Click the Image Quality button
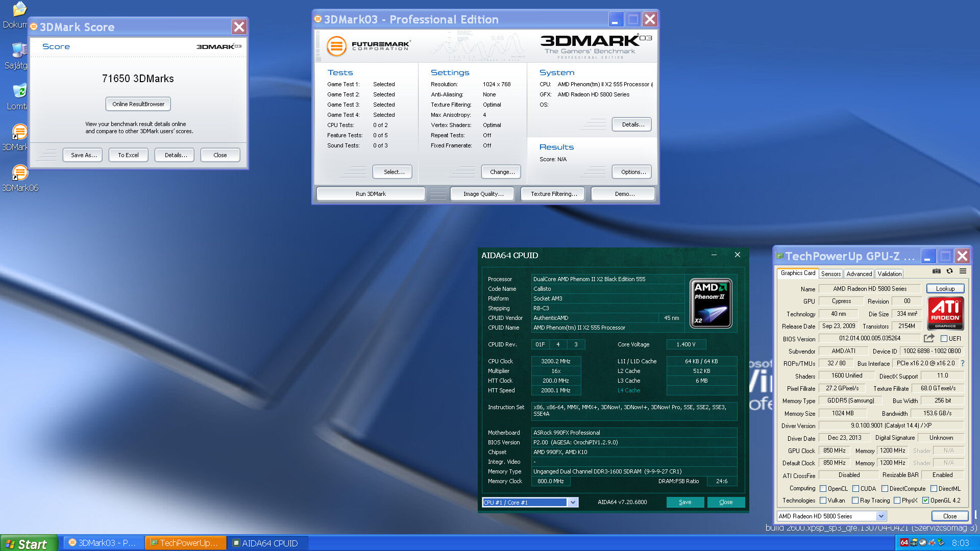980x551 pixels. pos(483,194)
